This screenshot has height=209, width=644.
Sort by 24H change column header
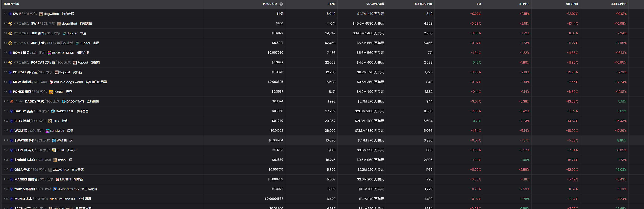619,4
